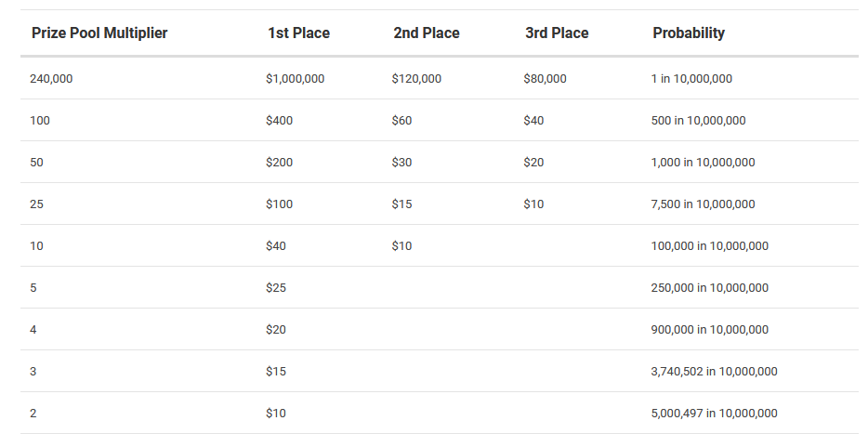
Task: Click the $400 first place cell
Action: 280,120
